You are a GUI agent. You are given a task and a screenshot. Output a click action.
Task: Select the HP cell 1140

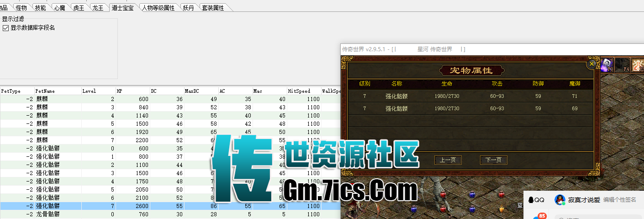point(133,115)
